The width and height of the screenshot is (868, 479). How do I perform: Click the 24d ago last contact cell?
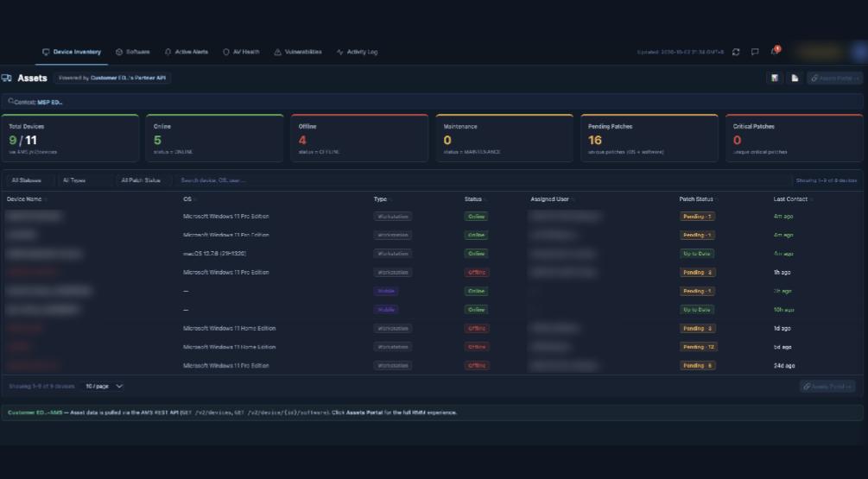point(784,366)
